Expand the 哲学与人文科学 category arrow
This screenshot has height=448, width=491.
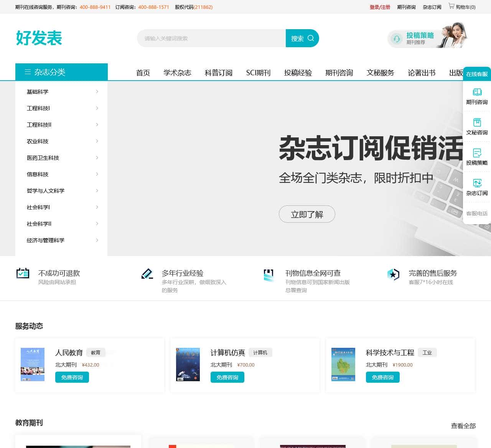pos(97,190)
